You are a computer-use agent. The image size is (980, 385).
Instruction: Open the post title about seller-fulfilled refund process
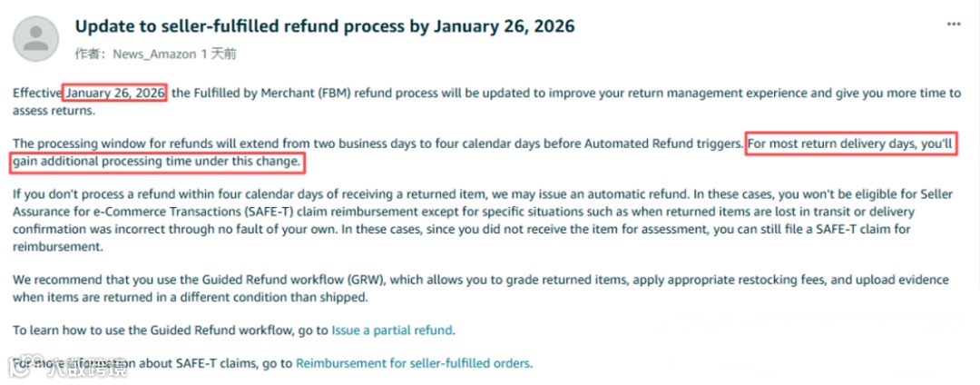325,26
